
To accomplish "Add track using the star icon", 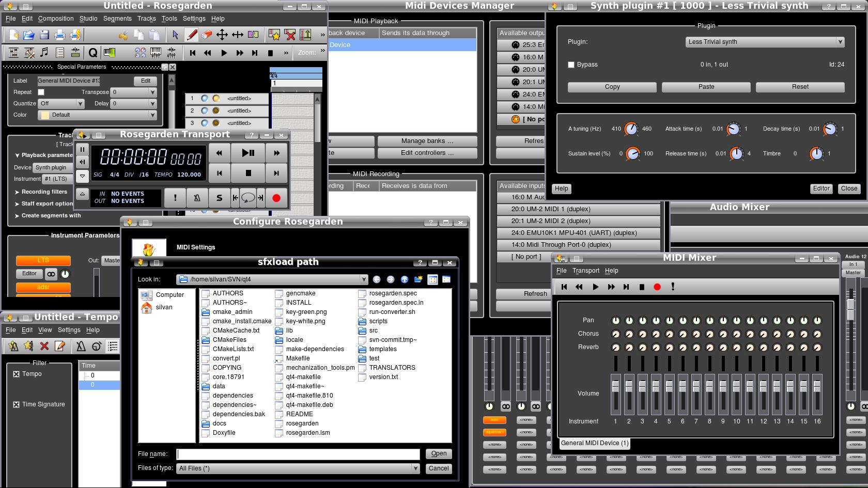I will 274,35.
